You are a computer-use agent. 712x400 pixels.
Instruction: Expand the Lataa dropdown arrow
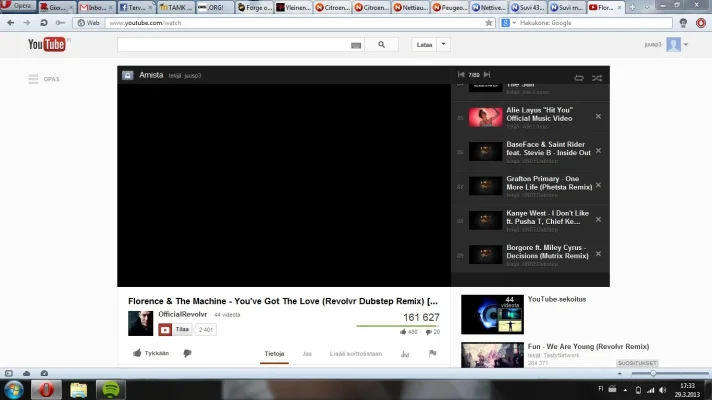tap(444, 45)
